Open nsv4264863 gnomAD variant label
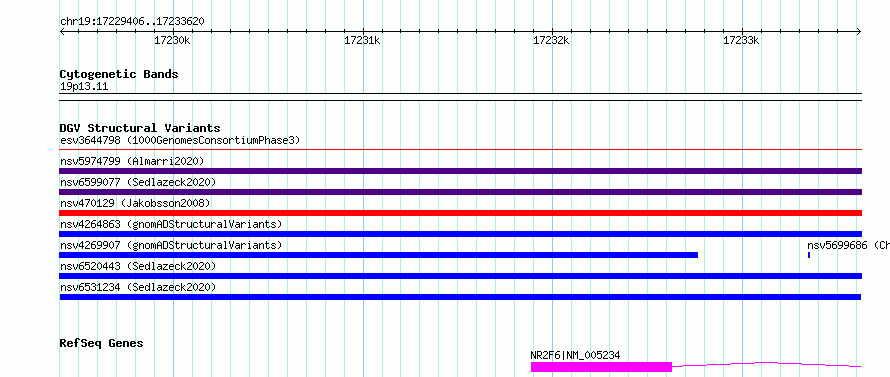Screen dimensions: 890x377 [x=171, y=224]
